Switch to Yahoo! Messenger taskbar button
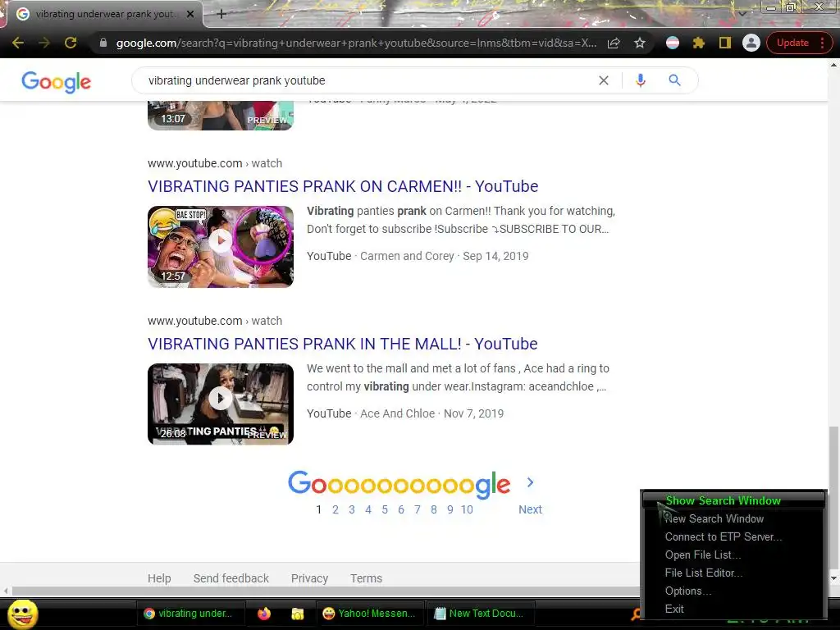Viewport: 840px width, 630px height. 370,614
